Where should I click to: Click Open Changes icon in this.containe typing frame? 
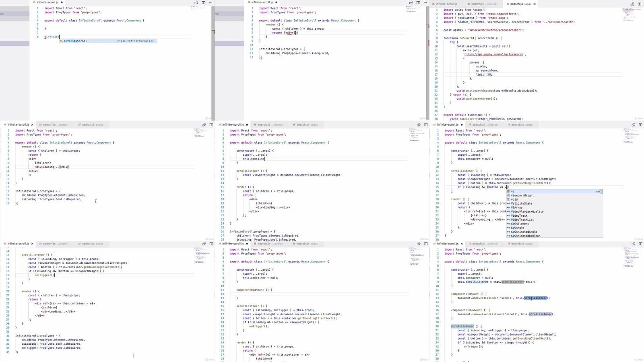pyautogui.click(x=419, y=125)
